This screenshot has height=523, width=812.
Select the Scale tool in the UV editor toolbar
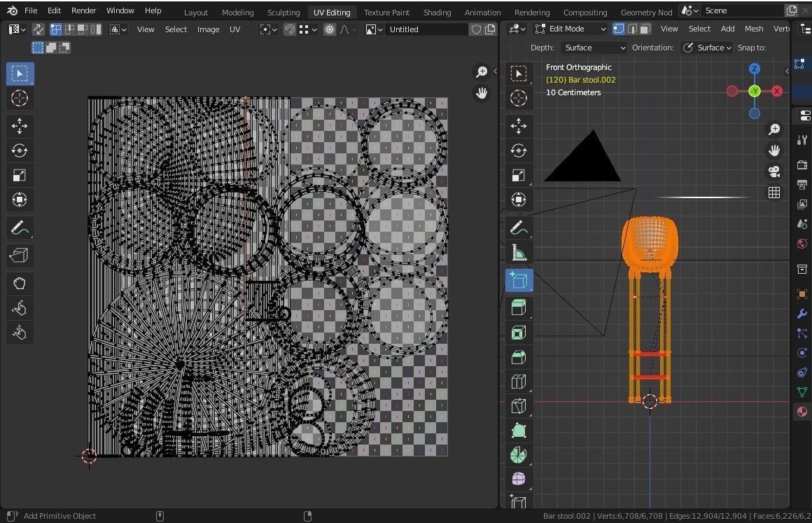[20, 176]
